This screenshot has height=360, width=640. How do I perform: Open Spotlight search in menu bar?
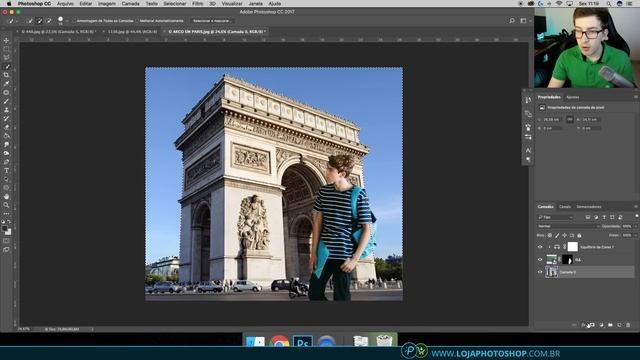coord(608,4)
